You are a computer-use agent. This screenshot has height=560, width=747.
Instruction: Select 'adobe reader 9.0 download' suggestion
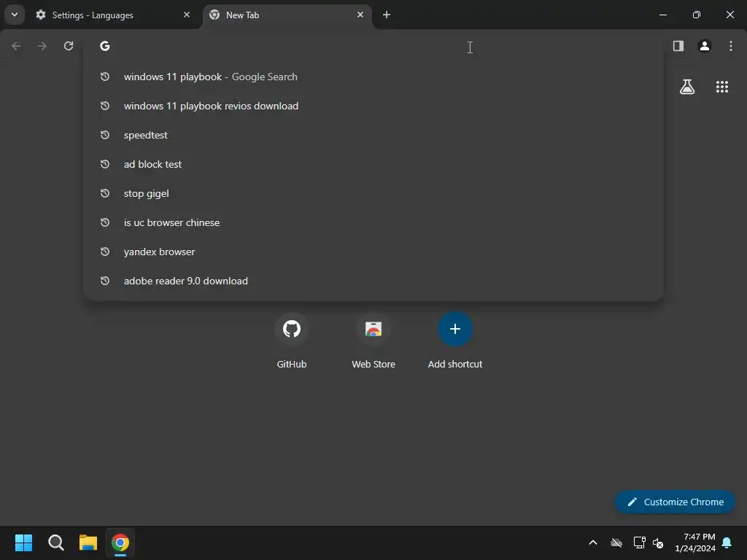pos(373,281)
